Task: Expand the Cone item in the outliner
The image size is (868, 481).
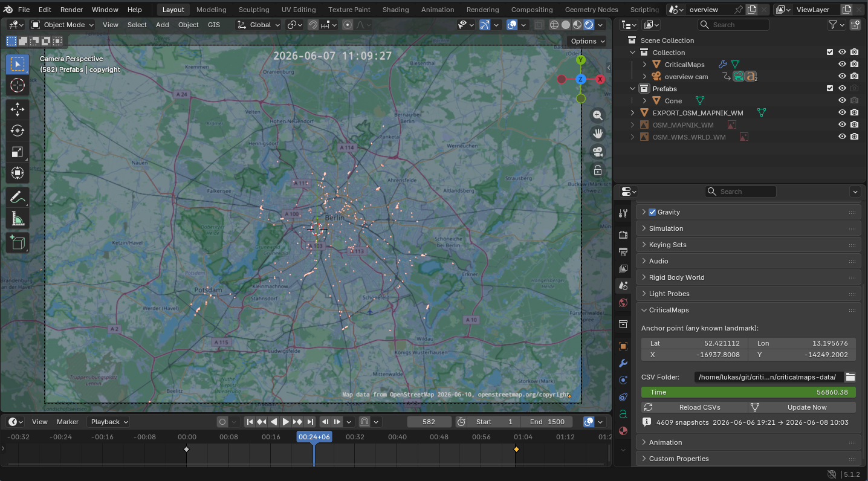Action: click(x=644, y=101)
